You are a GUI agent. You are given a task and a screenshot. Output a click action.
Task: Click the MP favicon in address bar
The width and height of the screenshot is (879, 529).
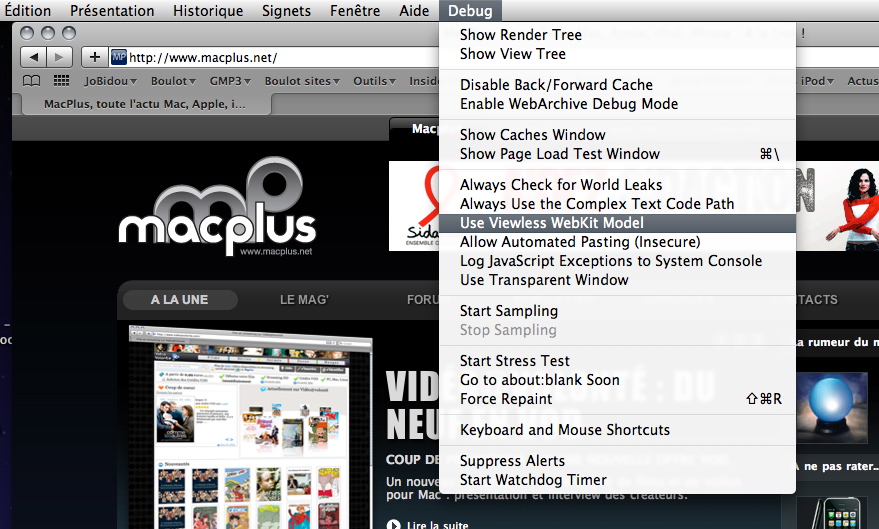(118, 57)
